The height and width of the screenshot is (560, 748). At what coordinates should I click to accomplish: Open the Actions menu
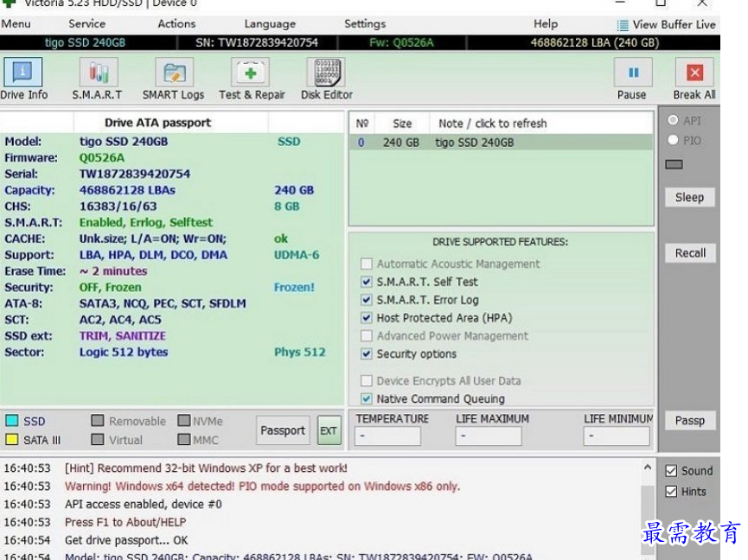pos(176,24)
